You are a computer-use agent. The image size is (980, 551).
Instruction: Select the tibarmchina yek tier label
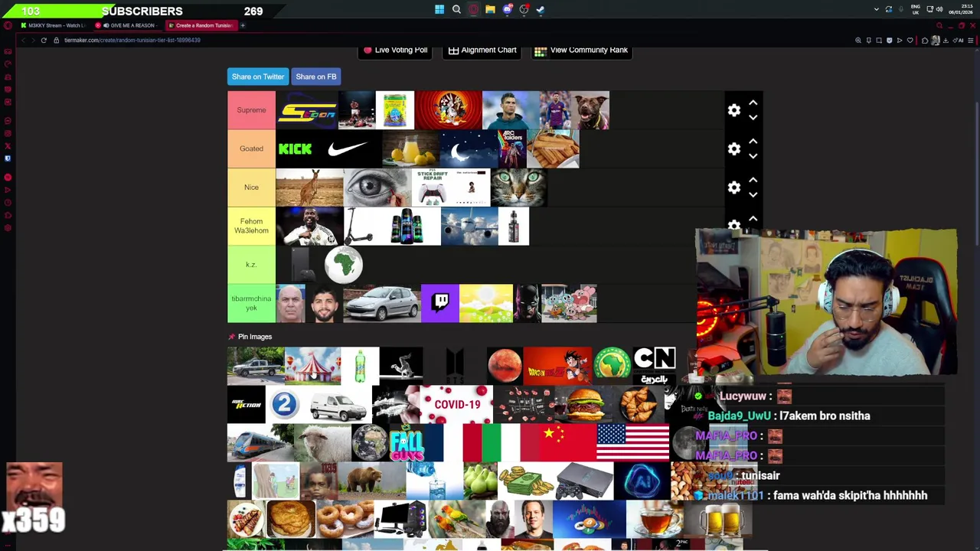pos(251,303)
